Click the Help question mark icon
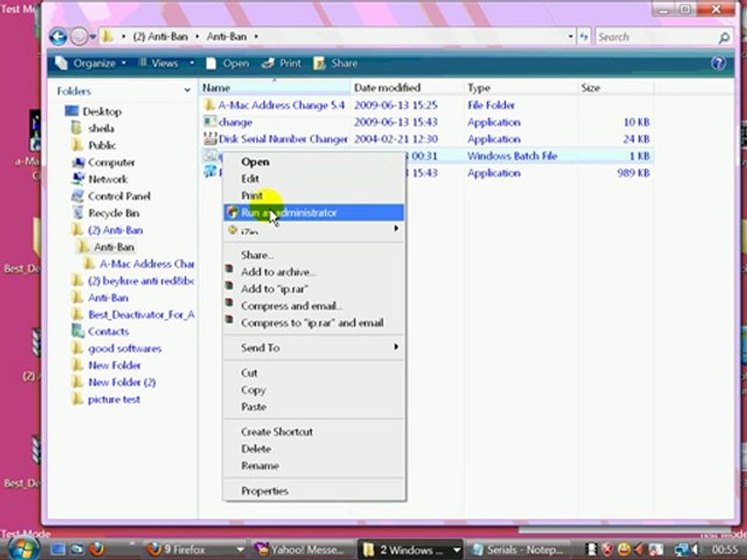Image resolution: width=747 pixels, height=560 pixels. tap(719, 63)
